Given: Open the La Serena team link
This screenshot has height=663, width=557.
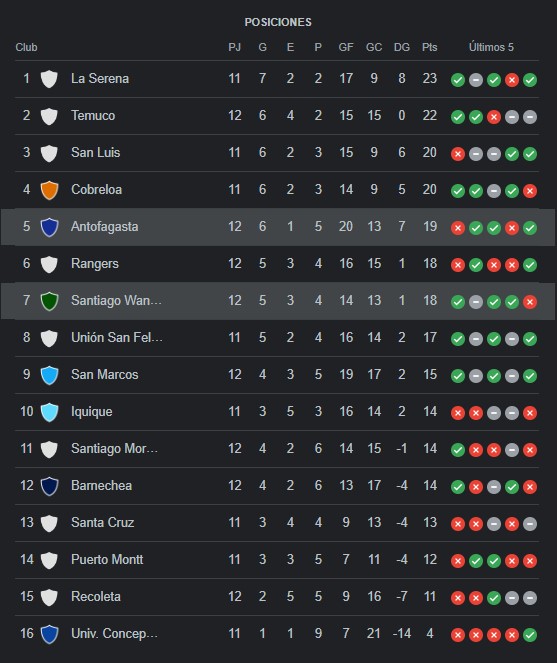Looking at the screenshot, I should tap(100, 79).
